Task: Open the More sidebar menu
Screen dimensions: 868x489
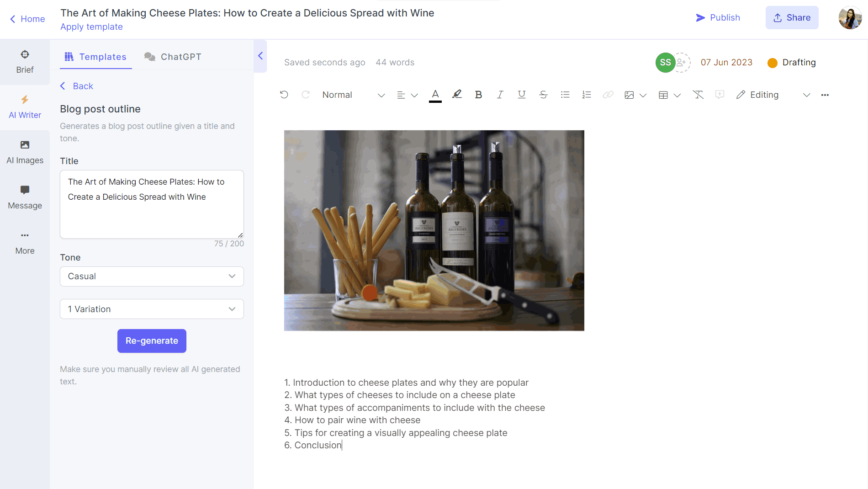Action: (25, 243)
